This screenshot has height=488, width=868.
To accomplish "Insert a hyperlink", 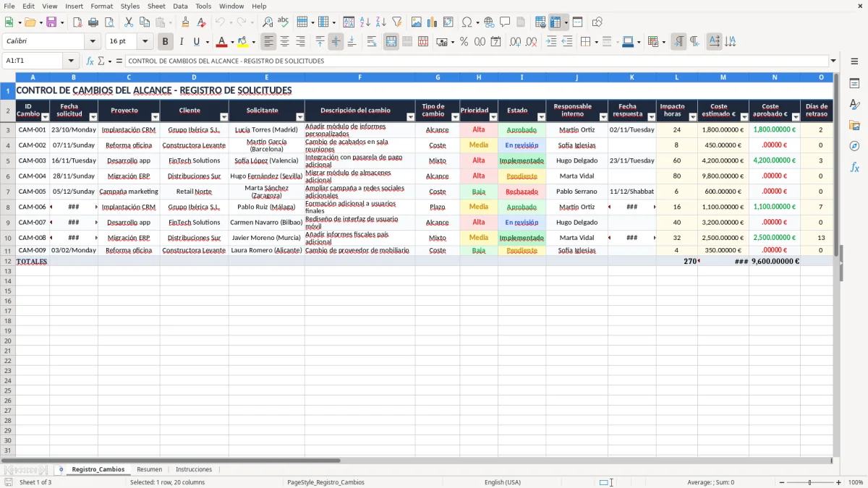I will point(489,22).
